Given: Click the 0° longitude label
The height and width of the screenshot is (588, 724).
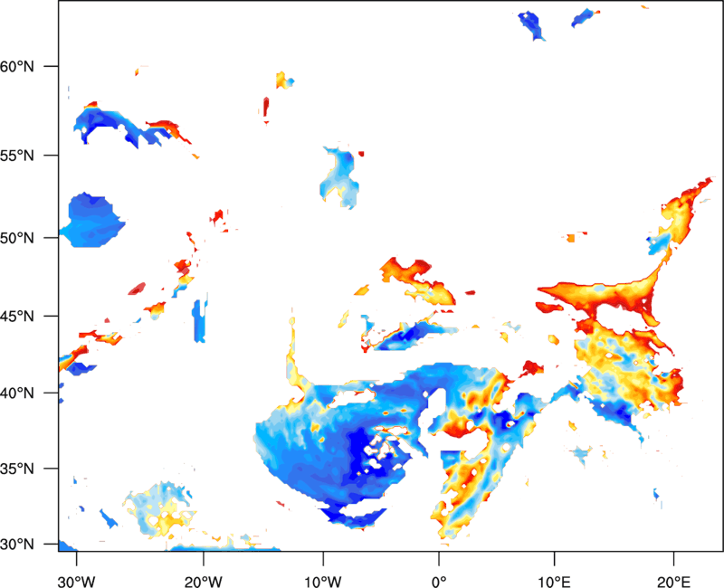Looking at the screenshot, I should point(439,582).
